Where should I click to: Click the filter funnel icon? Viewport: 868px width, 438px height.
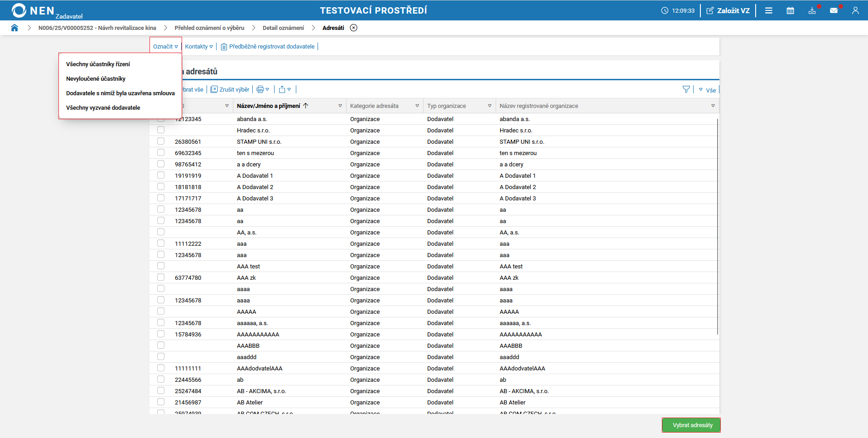coord(686,90)
